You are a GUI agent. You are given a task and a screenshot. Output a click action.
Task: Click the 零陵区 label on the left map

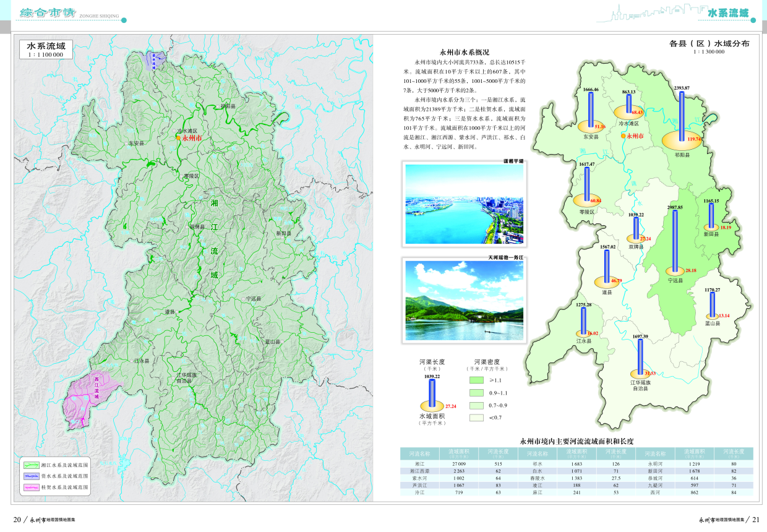tap(192, 176)
